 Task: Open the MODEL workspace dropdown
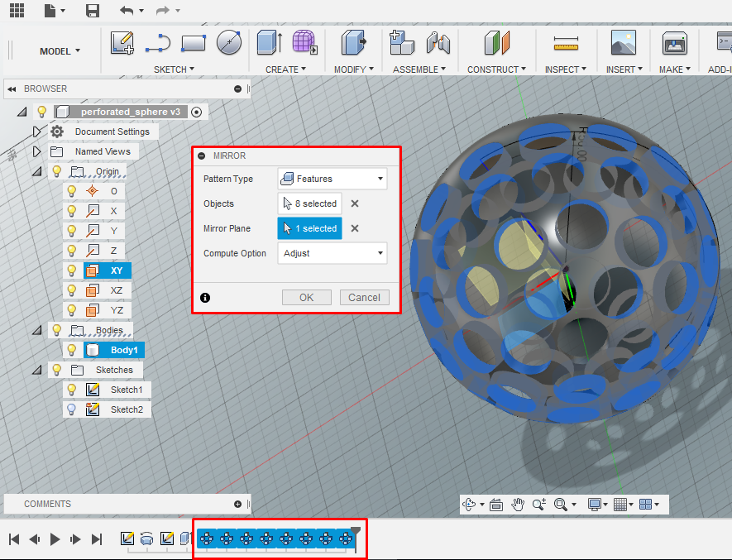(x=60, y=51)
